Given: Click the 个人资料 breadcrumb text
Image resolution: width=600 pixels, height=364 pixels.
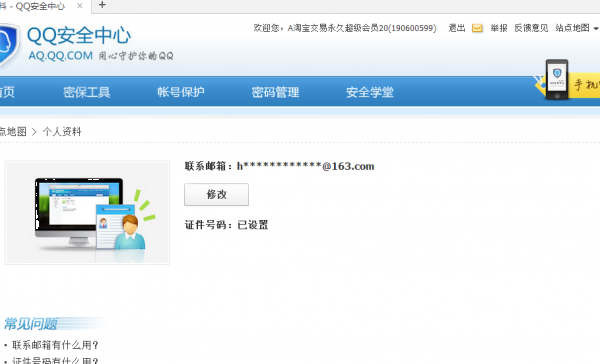Looking at the screenshot, I should [x=62, y=132].
